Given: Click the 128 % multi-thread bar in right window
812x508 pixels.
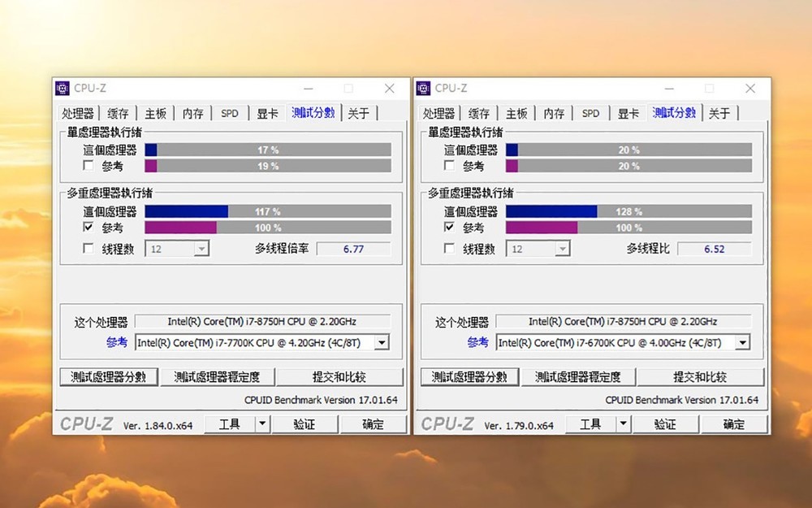Looking at the screenshot, I should [628, 211].
